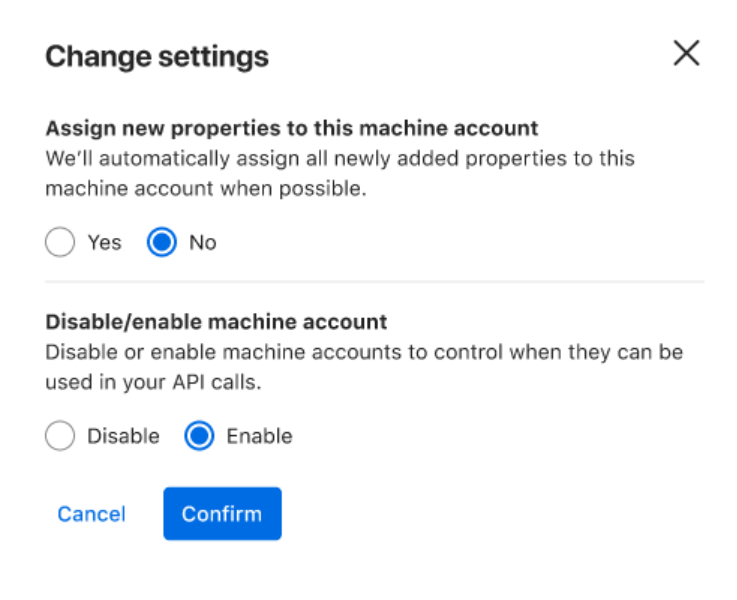
Task: Select the filled No radio button
Action: [162, 243]
